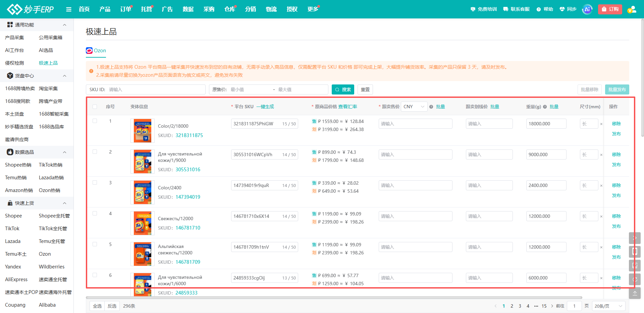Click the Ozon platform logo icon
Screen dimensions: 644x313
coord(89,51)
